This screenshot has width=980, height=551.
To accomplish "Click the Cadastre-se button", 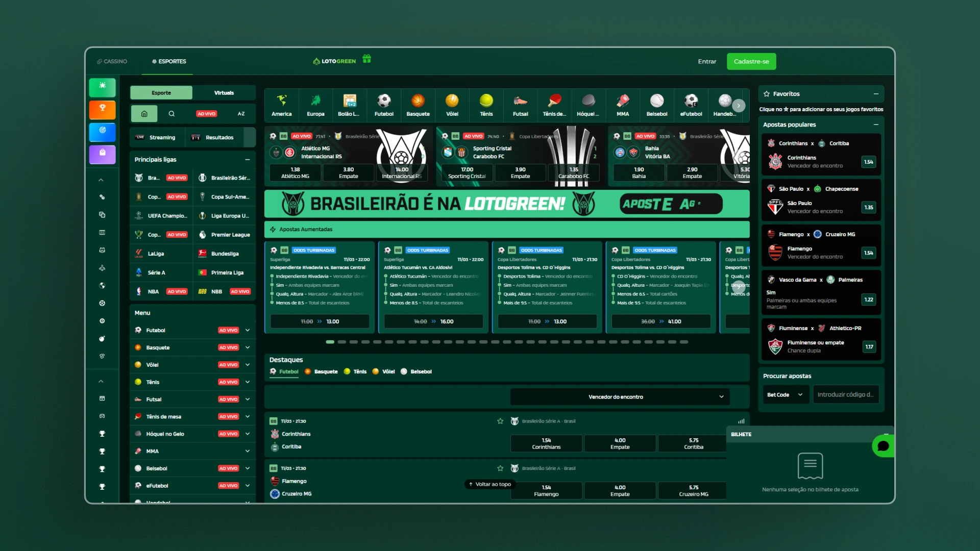I will (x=751, y=61).
